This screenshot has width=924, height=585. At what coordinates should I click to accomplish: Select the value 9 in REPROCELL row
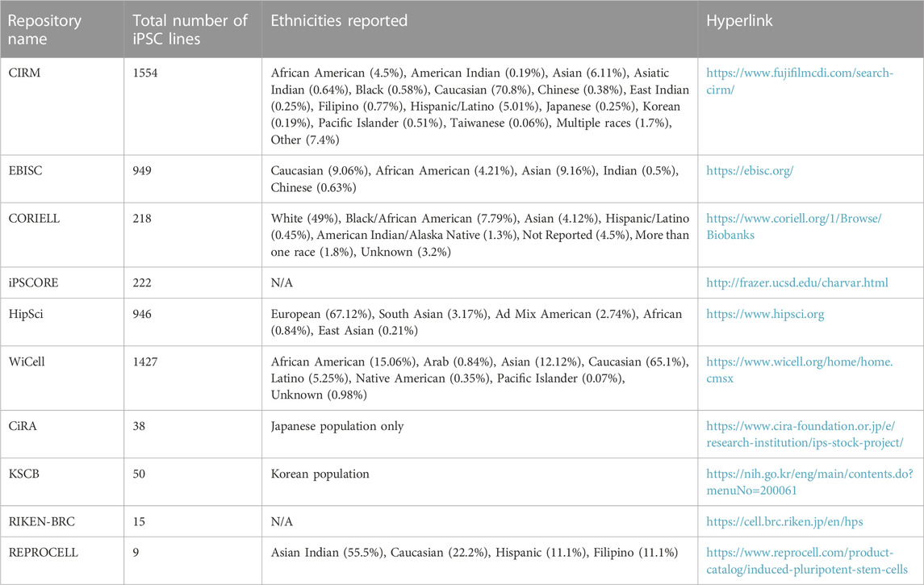136,553
